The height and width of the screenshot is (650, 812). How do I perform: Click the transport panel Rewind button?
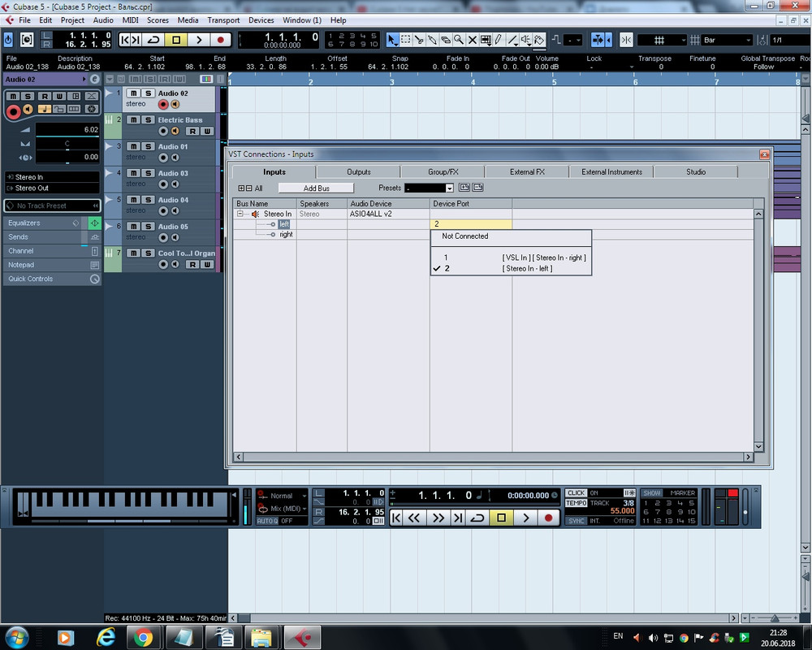[414, 518]
